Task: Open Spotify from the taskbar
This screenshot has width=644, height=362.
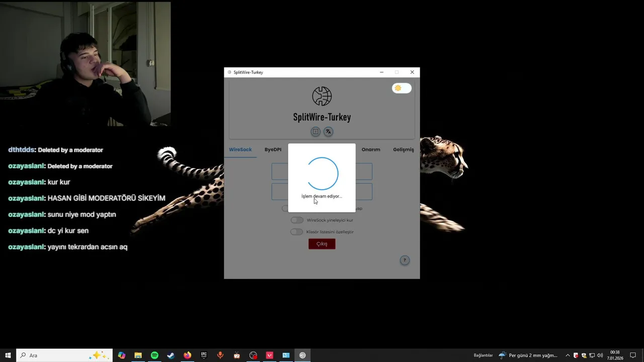Action: [154, 355]
